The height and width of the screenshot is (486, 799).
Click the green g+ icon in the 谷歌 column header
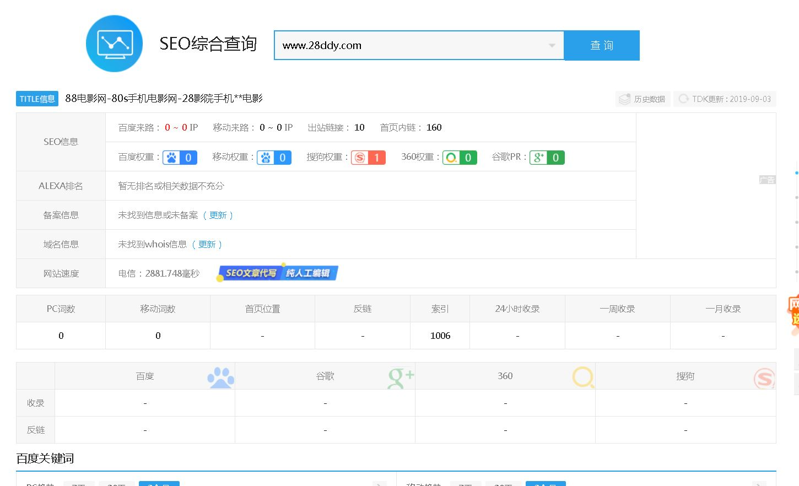click(x=401, y=377)
